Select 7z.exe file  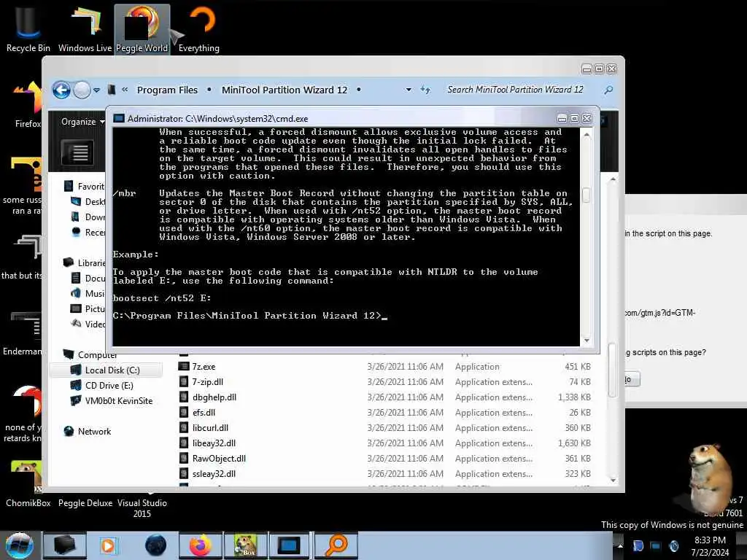pos(204,367)
